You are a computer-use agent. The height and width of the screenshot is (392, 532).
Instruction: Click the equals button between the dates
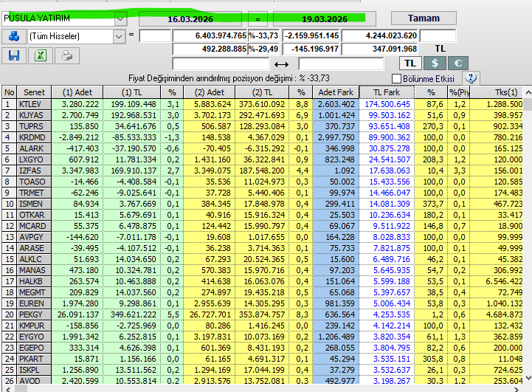[x=258, y=19]
